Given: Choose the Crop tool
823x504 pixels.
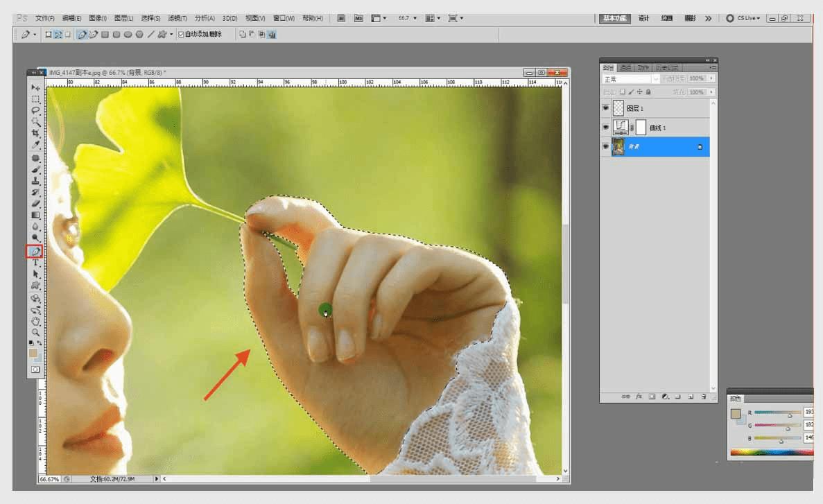Looking at the screenshot, I should point(35,133).
